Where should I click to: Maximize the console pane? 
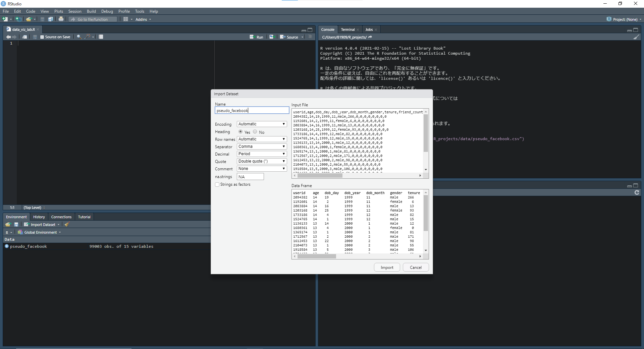pyautogui.click(x=636, y=30)
